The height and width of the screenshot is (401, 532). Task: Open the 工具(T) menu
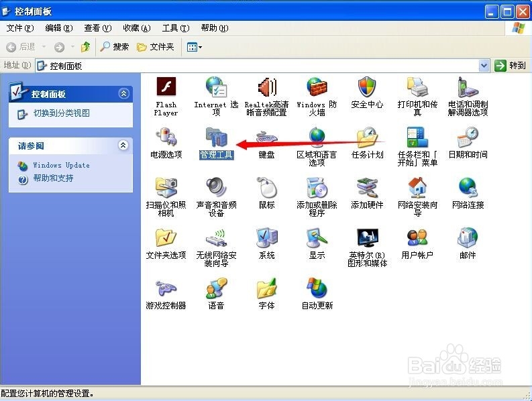176,28
